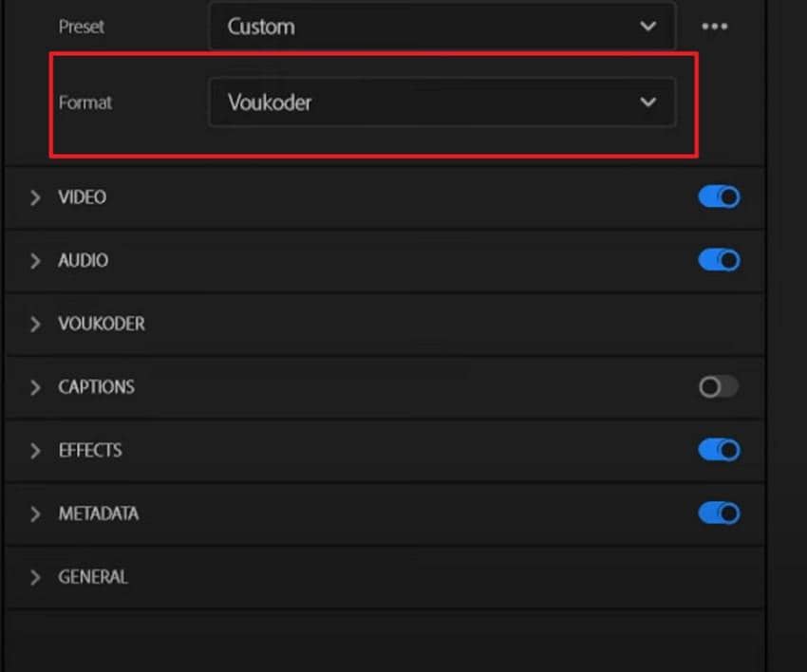Turn off the METADATA toggle

tap(719, 513)
